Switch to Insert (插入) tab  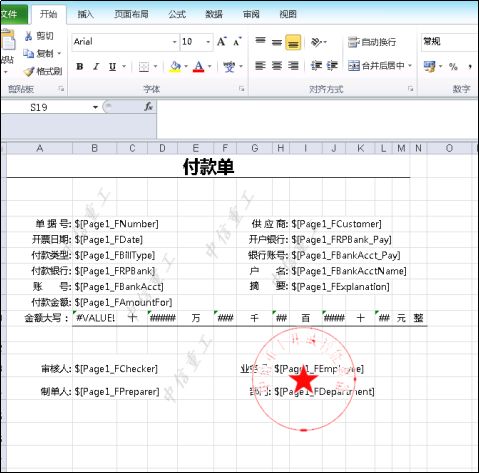[x=85, y=14]
